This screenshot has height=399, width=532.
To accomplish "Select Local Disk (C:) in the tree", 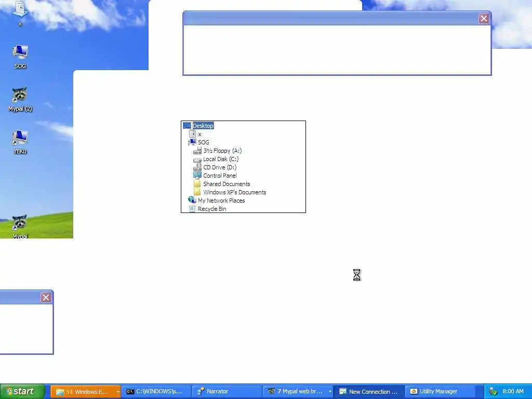I will click(x=221, y=159).
